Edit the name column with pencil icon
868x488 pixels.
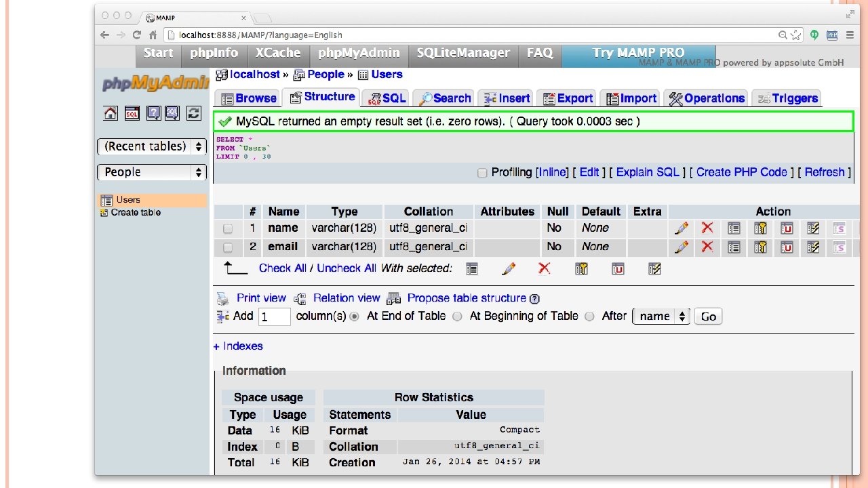[682, 228]
